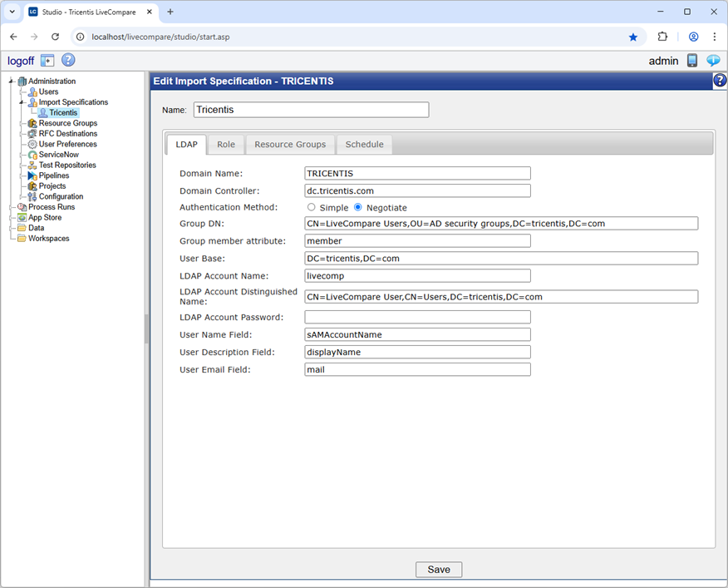Select the User Preferences gear icon

pyautogui.click(x=33, y=144)
